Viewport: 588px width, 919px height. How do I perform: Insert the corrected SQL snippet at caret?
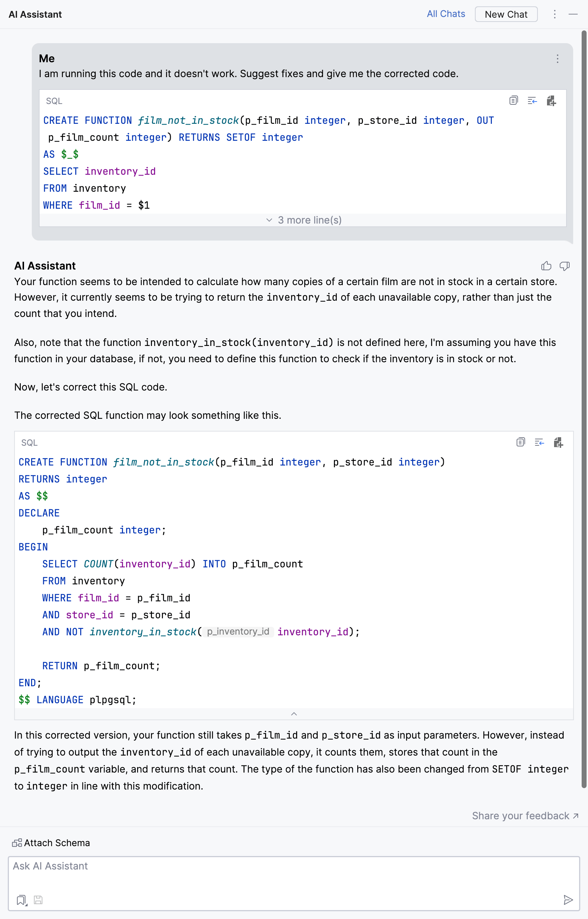click(532, 100)
